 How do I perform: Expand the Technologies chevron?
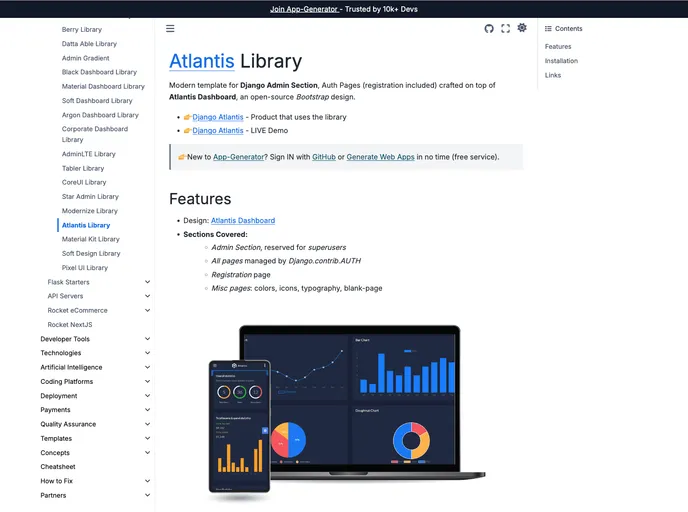click(x=147, y=353)
